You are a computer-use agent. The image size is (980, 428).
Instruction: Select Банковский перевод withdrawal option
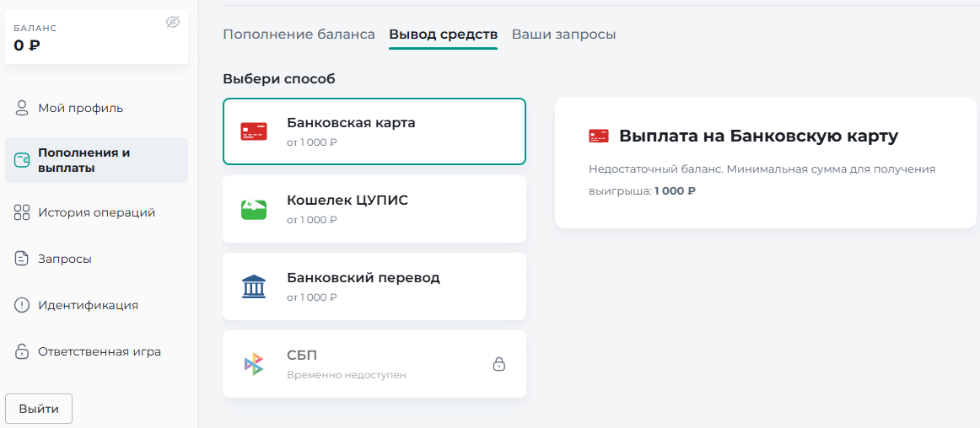coord(374,286)
